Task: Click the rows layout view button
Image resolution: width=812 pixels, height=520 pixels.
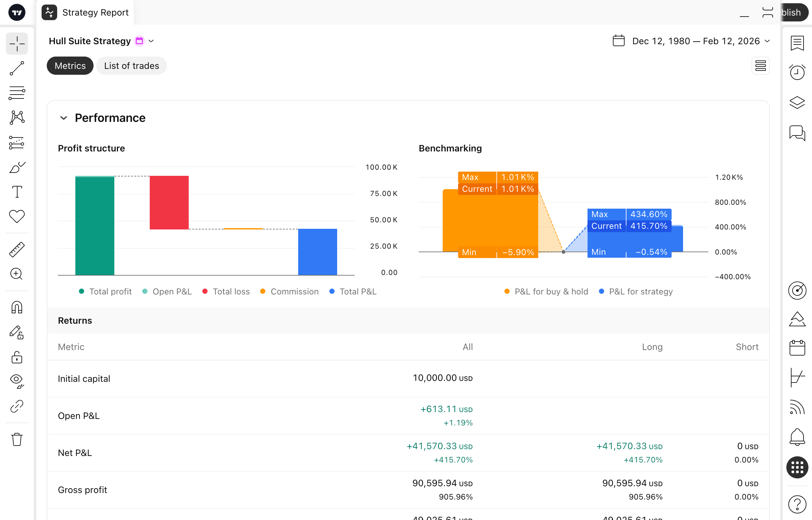Action: click(760, 66)
